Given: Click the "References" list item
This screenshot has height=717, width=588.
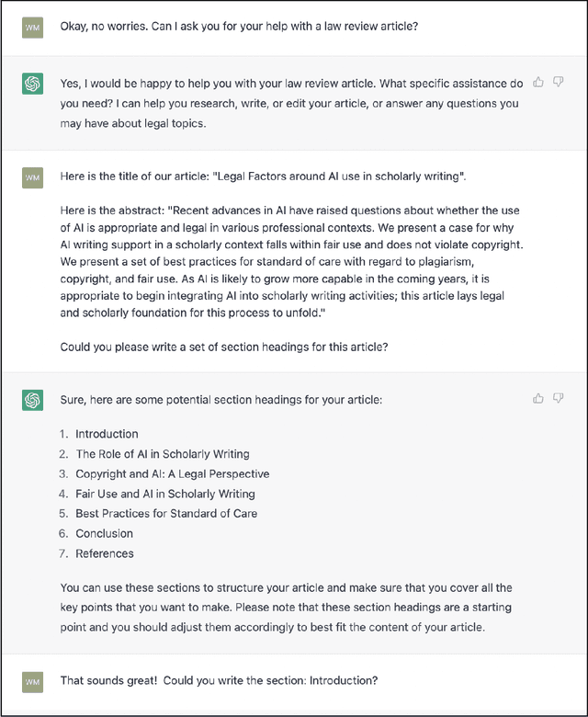Looking at the screenshot, I should (x=105, y=553).
